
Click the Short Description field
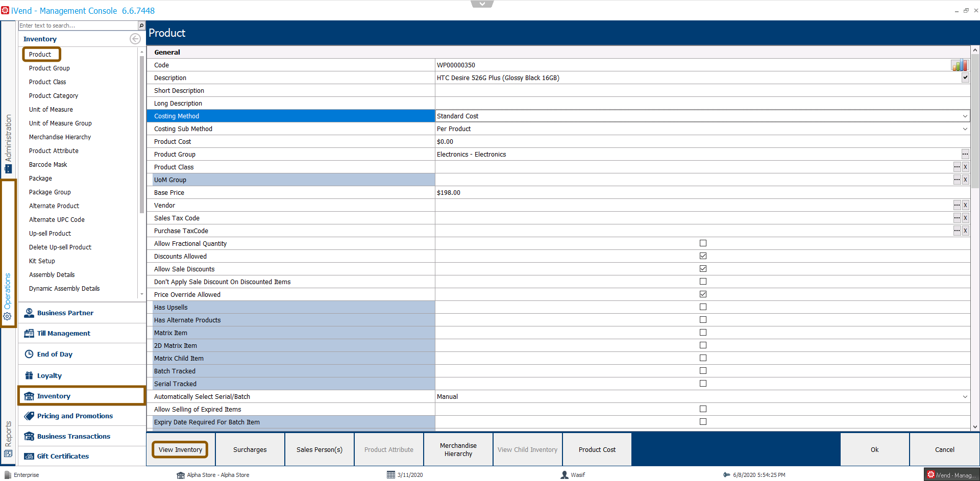click(702, 90)
